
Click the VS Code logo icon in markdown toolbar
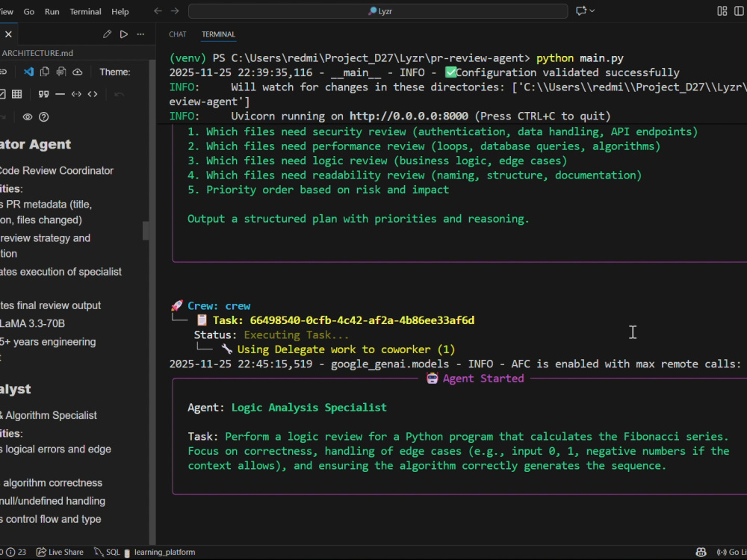tap(28, 72)
